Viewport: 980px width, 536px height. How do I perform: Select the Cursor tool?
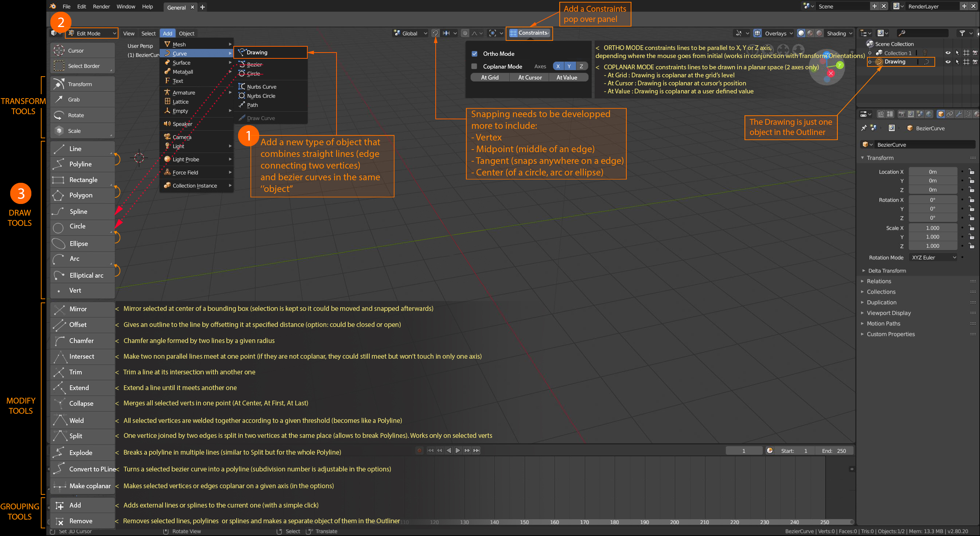pos(82,50)
